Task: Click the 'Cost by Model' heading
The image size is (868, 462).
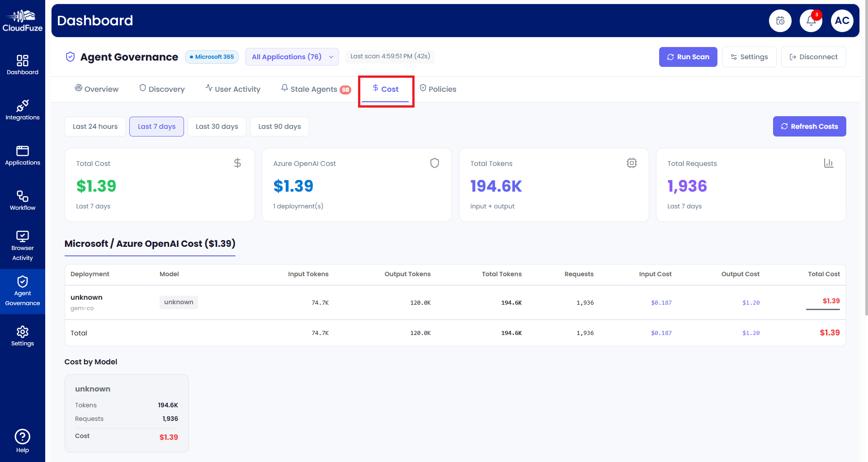Action: pyautogui.click(x=91, y=362)
